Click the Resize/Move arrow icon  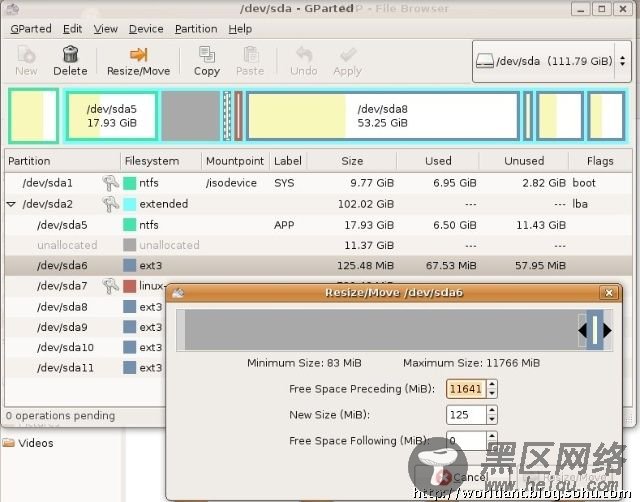[x=138, y=54]
